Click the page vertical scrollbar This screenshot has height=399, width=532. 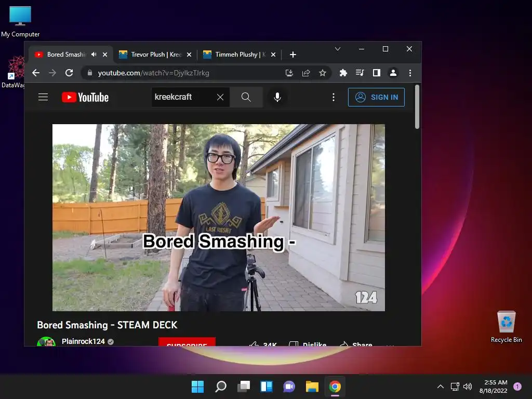pyautogui.click(x=417, y=107)
